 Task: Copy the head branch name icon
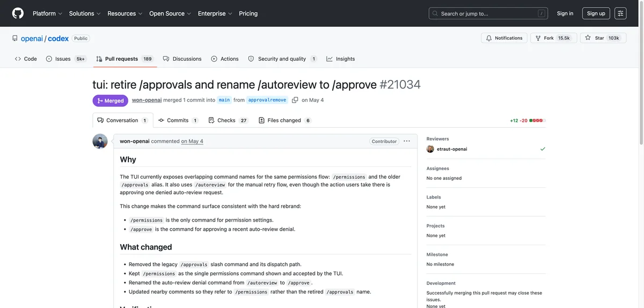(295, 100)
